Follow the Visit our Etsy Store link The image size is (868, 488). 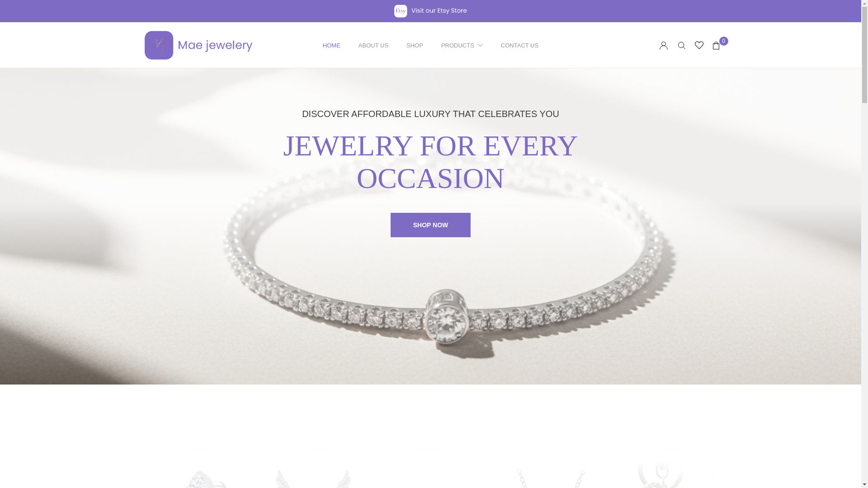click(439, 11)
